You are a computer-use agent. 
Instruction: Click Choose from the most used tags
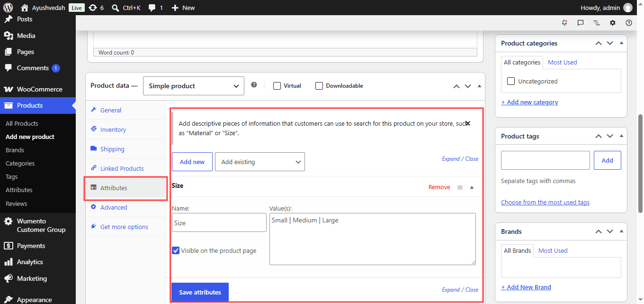[x=545, y=202]
